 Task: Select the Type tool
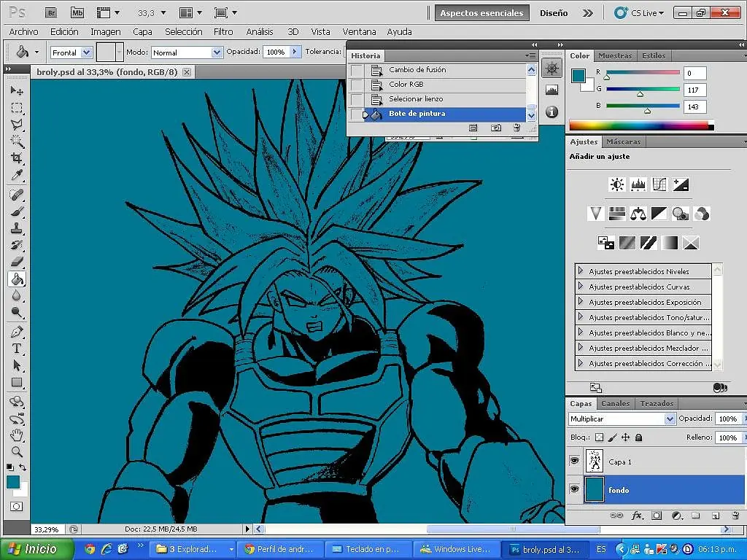point(17,349)
